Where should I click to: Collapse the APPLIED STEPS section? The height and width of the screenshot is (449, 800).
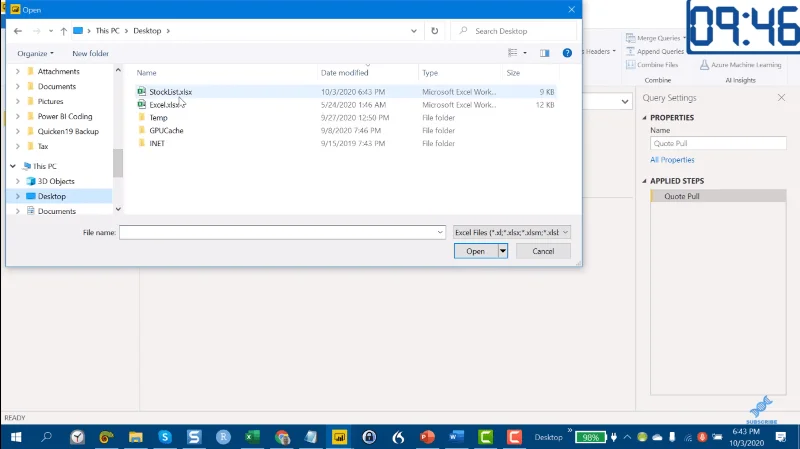[644, 181]
